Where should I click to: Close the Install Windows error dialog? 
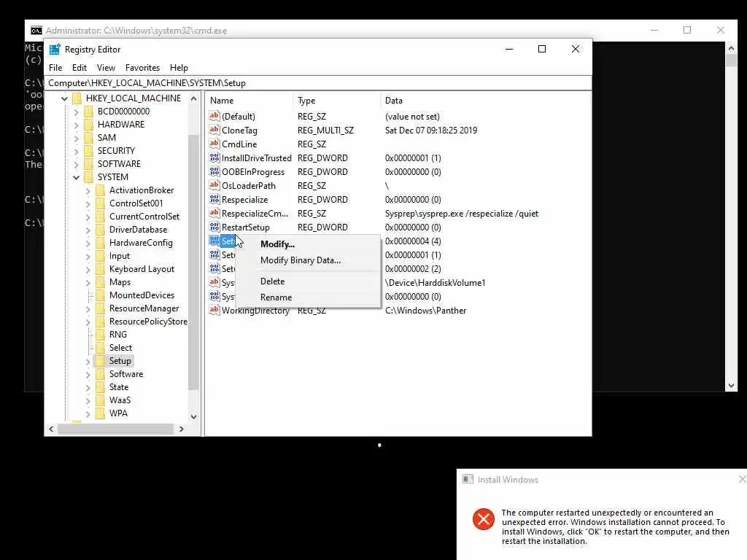(x=742, y=479)
